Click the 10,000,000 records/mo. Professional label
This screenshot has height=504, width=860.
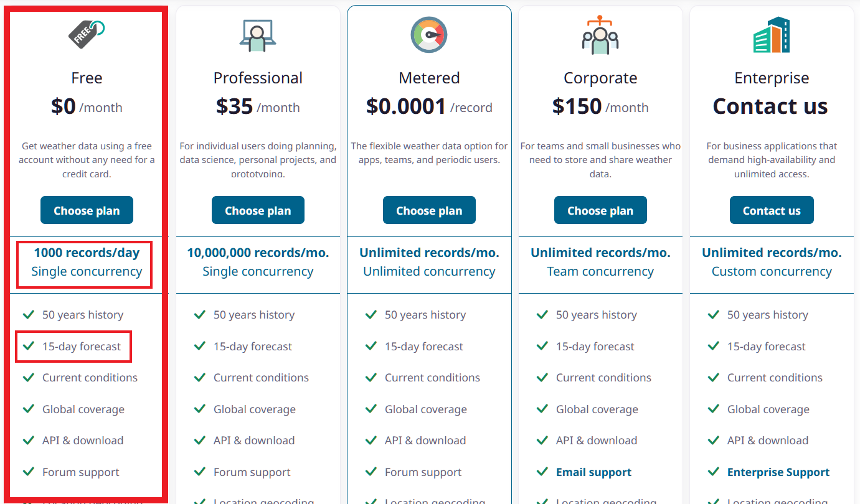(258, 253)
